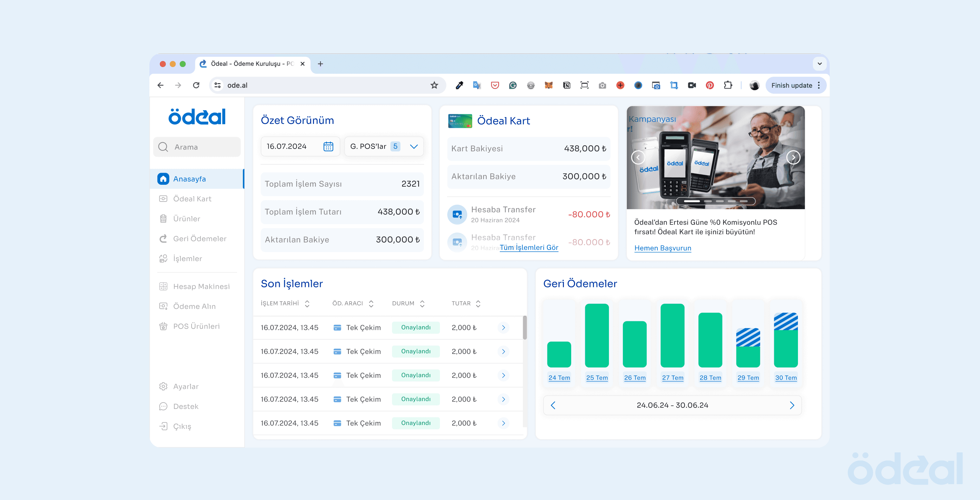Image resolution: width=980 pixels, height=500 pixels.
Task: Click the 16.07.2024 date field
Action: point(300,146)
